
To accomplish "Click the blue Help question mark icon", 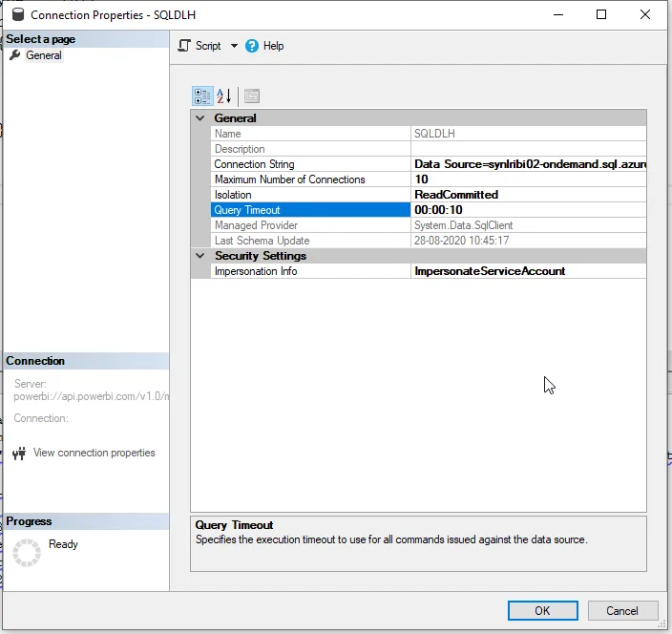I will click(x=252, y=46).
